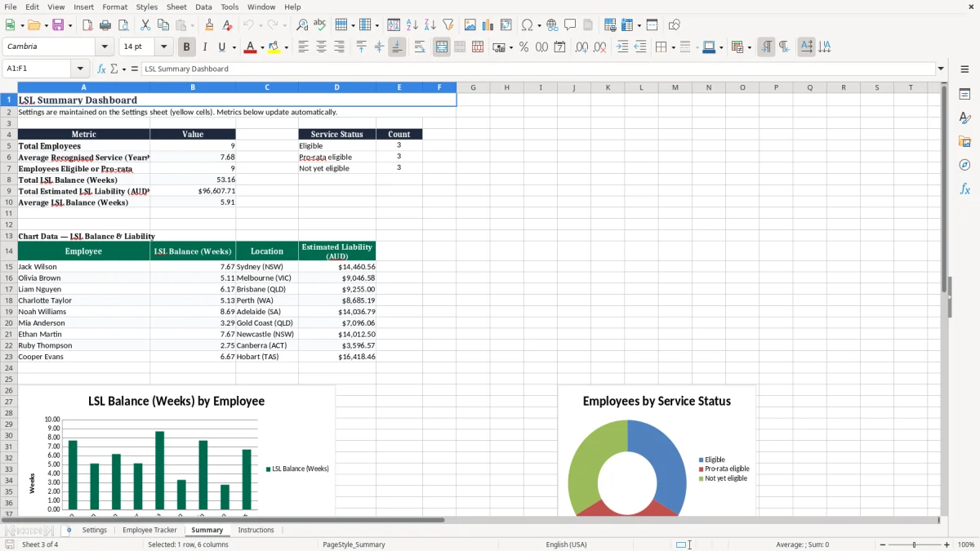
Task: Toggle Align Bottom
Action: click(397, 47)
